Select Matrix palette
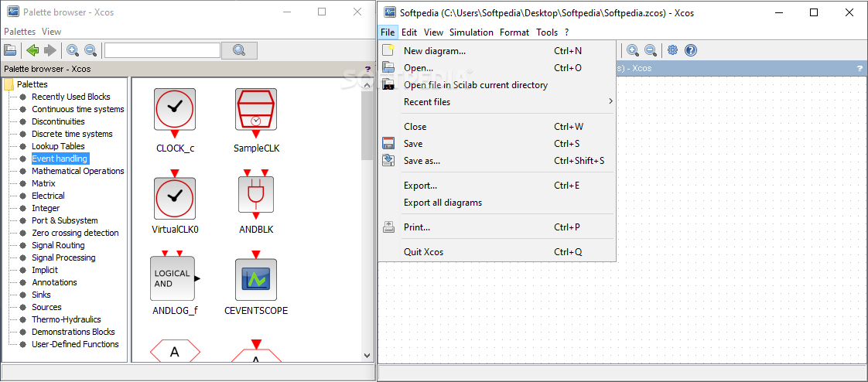This screenshot has height=382, width=868. [44, 183]
